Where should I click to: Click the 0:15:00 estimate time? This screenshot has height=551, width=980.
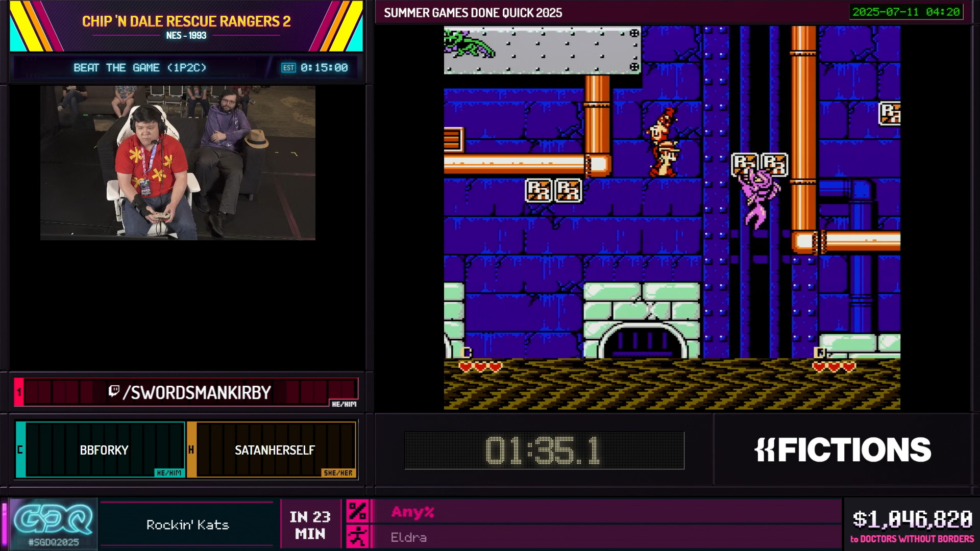(324, 68)
